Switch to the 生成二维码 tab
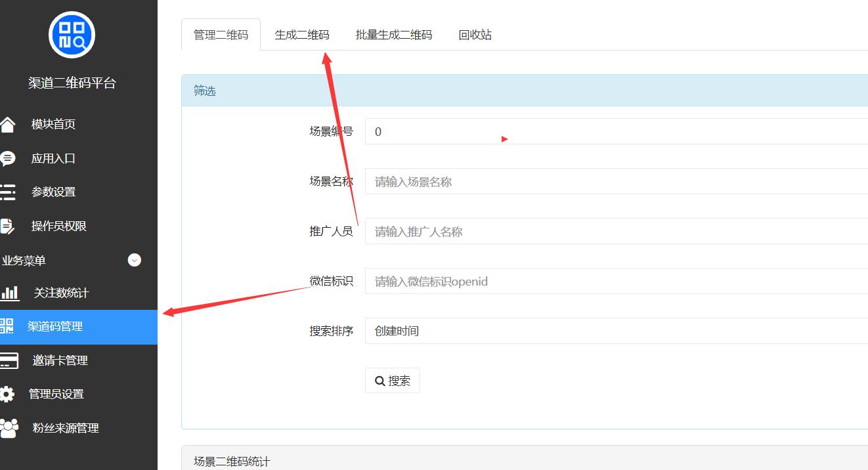Viewport: 868px width, 470px height. [302, 35]
